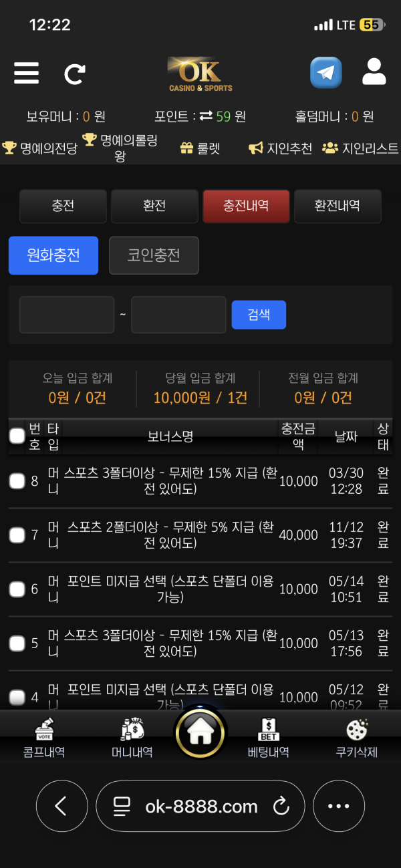Open browser more options (three dots)
This screenshot has height=868, width=401.
point(339,807)
